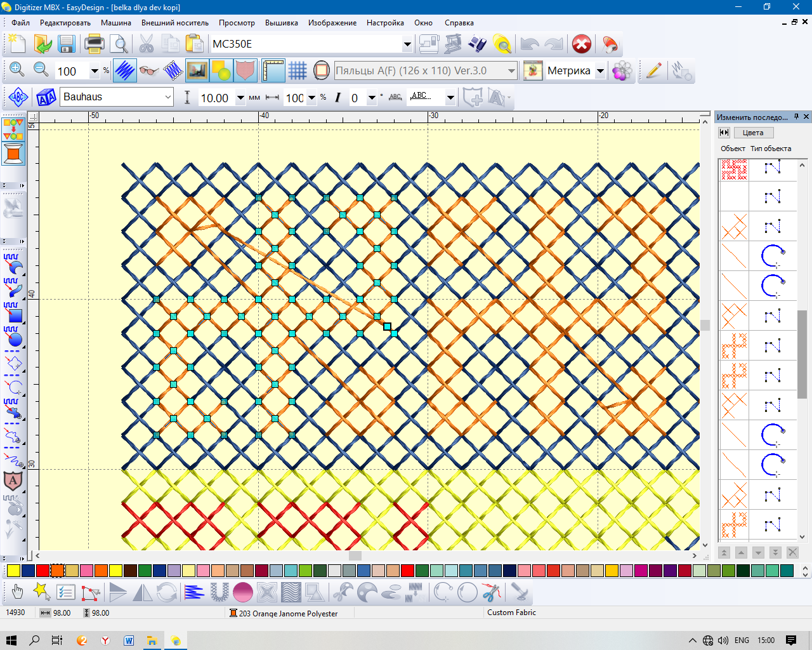Screen dimensions: 812x650
Task: Open the Вышивка menu
Action: [x=282, y=23]
